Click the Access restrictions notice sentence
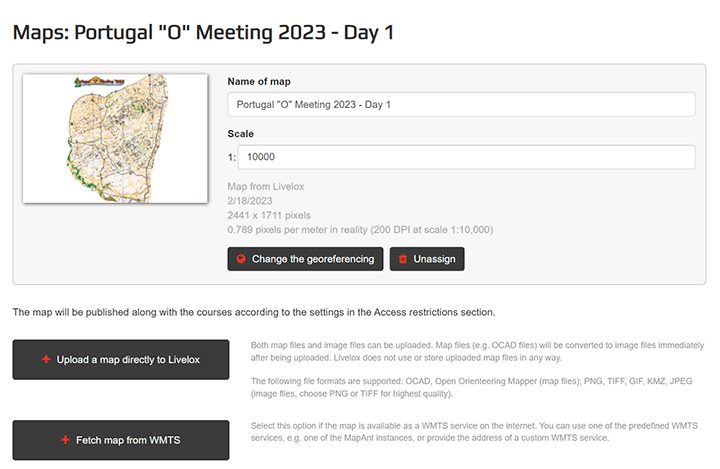 click(x=254, y=312)
